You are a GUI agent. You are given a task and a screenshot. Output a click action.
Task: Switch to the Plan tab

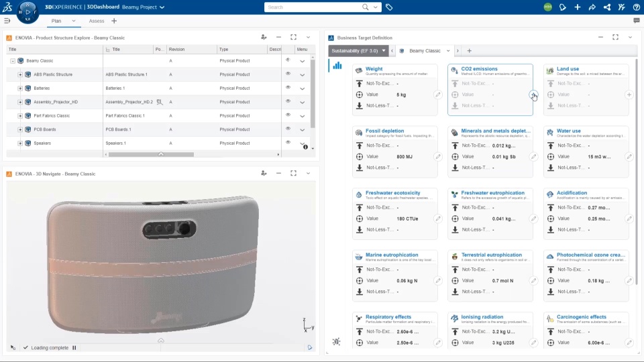(x=56, y=21)
